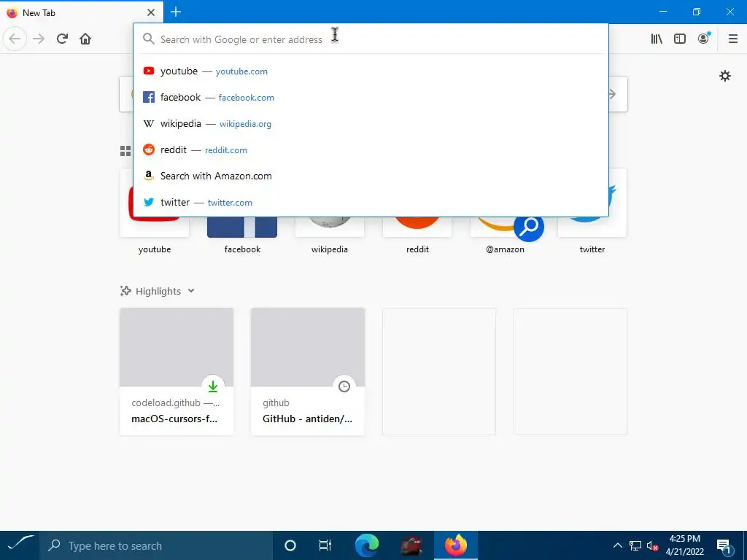The height and width of the screenshot is (560, 747).
Task: Click the muted volume tray icon
Action: coord(652,545)
